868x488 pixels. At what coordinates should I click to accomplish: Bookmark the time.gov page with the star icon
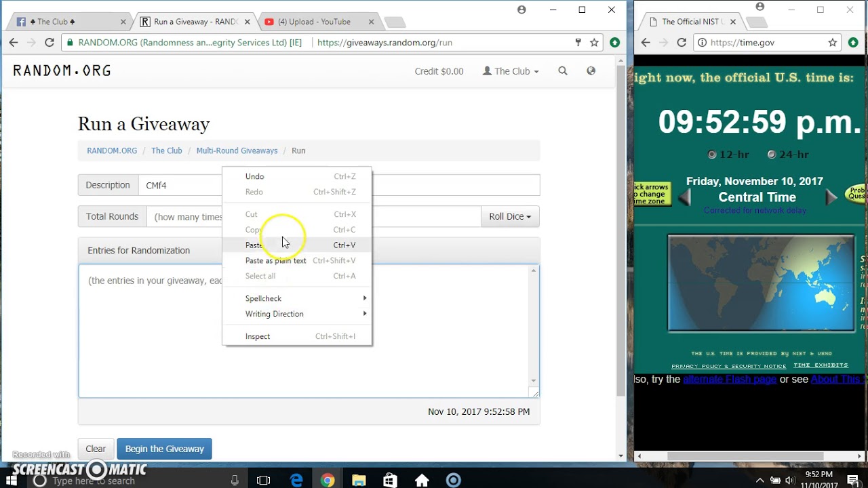[x=833, y=42]
